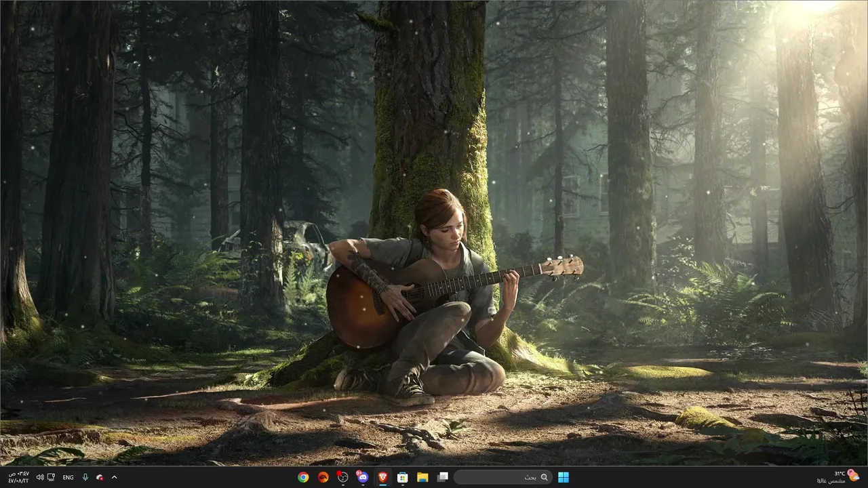Click the speaker volume tray icon
868x488 pixels.
40,477
